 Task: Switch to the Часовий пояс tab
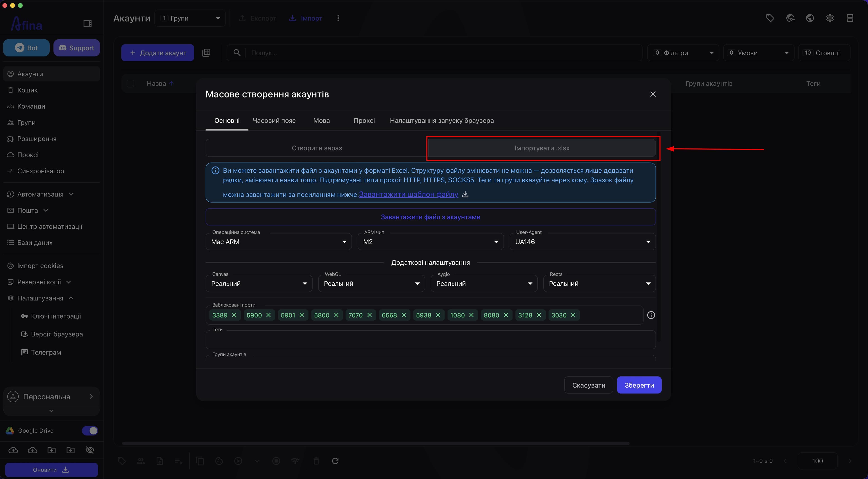point(274,121)
